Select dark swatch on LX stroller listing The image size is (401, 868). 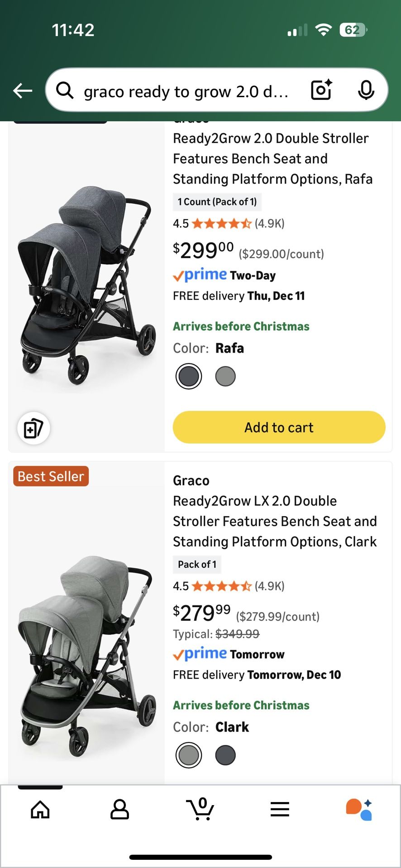coord(225,755)
